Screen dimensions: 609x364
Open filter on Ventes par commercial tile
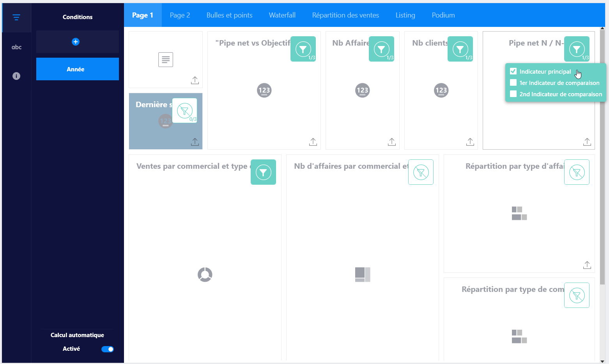point(263,172)
